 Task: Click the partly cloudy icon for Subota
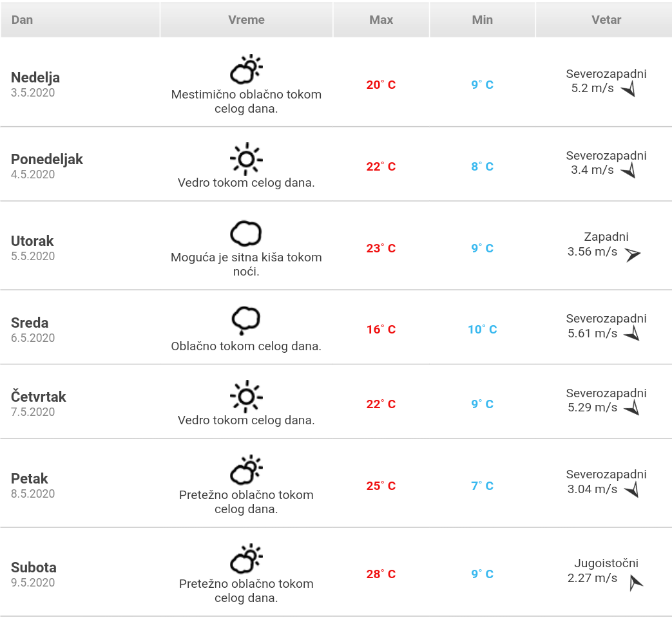(246, 559)
